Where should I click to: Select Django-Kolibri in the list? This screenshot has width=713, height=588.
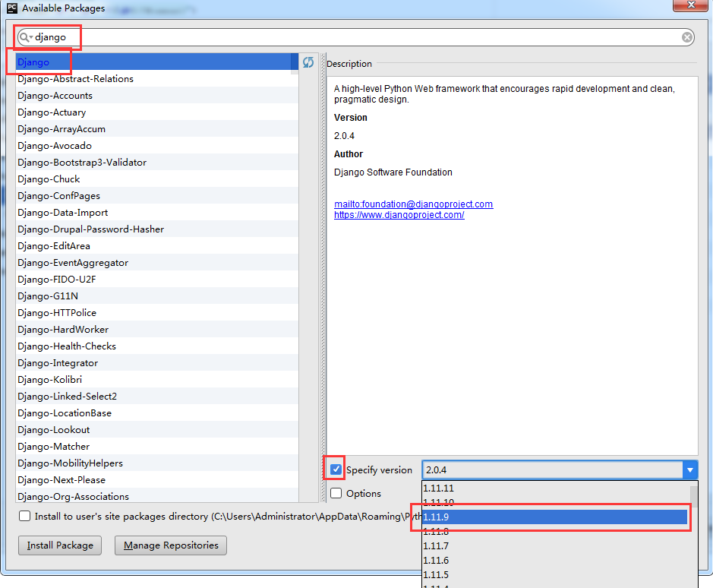pos(157,380)
